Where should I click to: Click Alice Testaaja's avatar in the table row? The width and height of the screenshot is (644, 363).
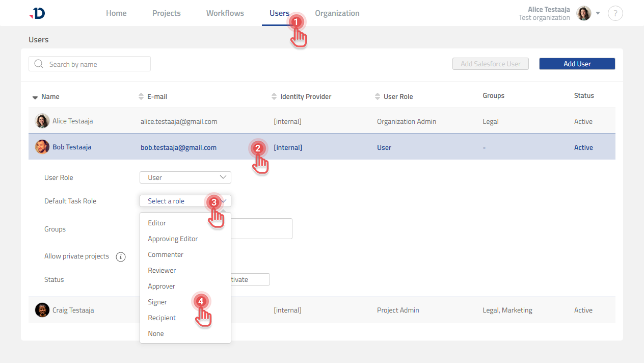click(x=42, y=121)
